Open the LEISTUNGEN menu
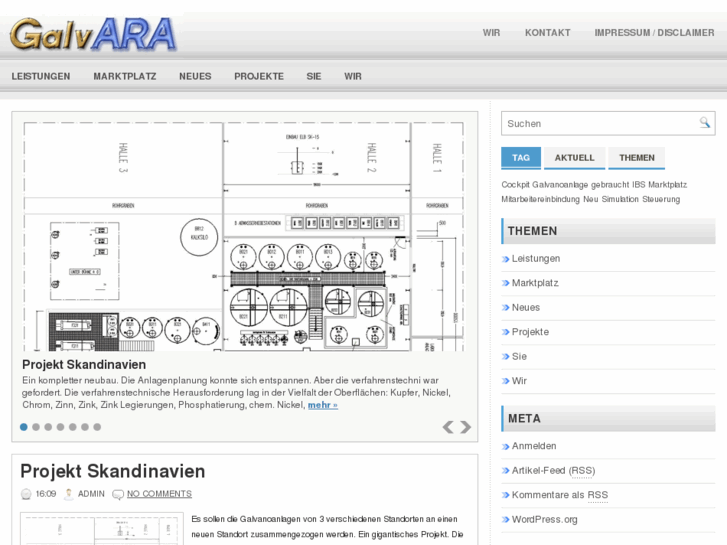Viewport: 727px width, 545px height. pyautogui.click(x=41, y=77)
